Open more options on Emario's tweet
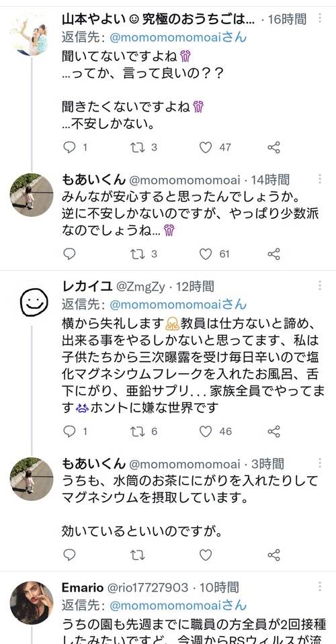The width and height of the screenshot is (336, 644). (x=320, y=586)
